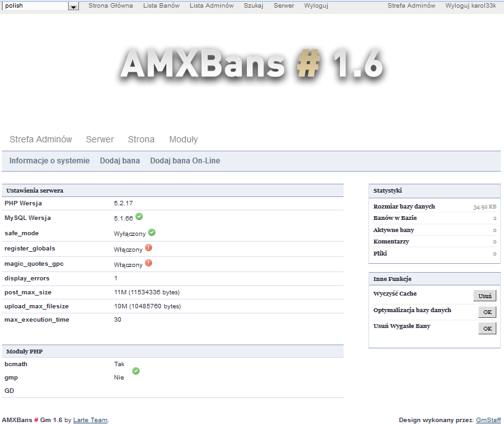This screenshot has width=504, height=424.
Task: Click green check icon beside safe_mode status
Action: click(151, 233)
